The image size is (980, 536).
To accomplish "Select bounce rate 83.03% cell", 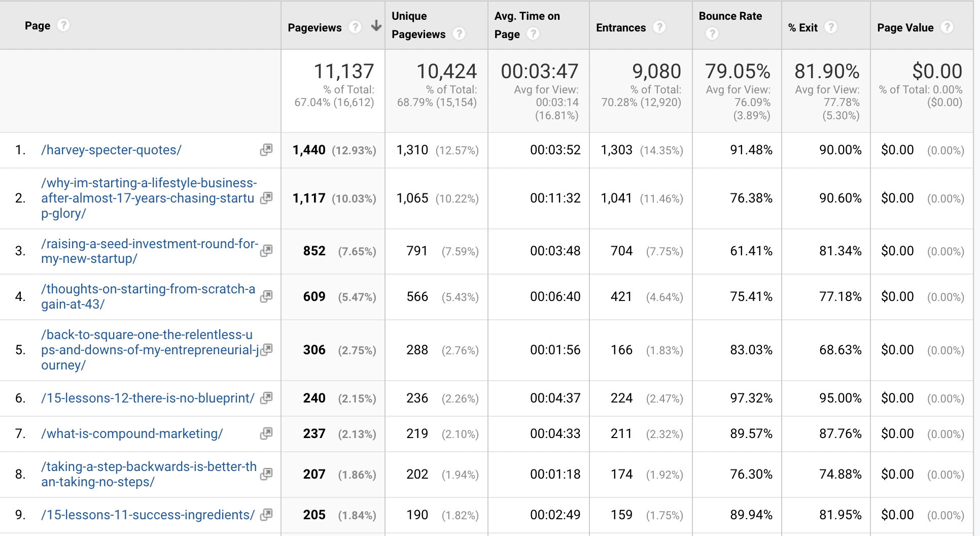I will 751,350.
